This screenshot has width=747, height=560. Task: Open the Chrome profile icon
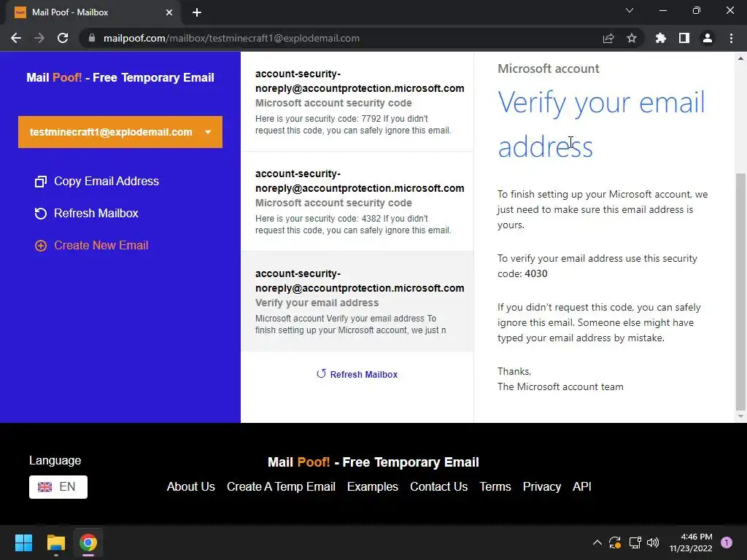coord(708,38)
